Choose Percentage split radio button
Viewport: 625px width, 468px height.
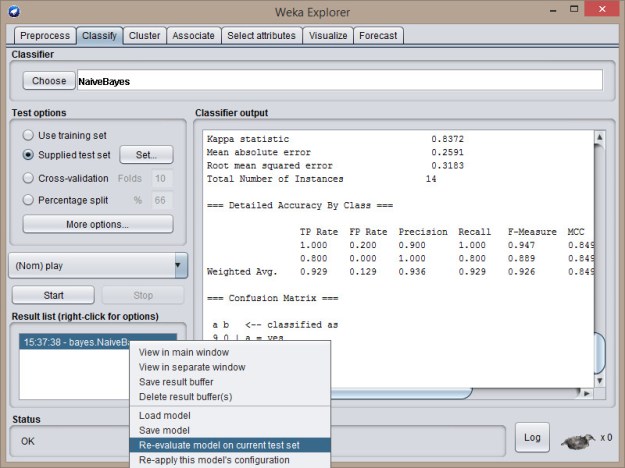click(x=29, y=200)
